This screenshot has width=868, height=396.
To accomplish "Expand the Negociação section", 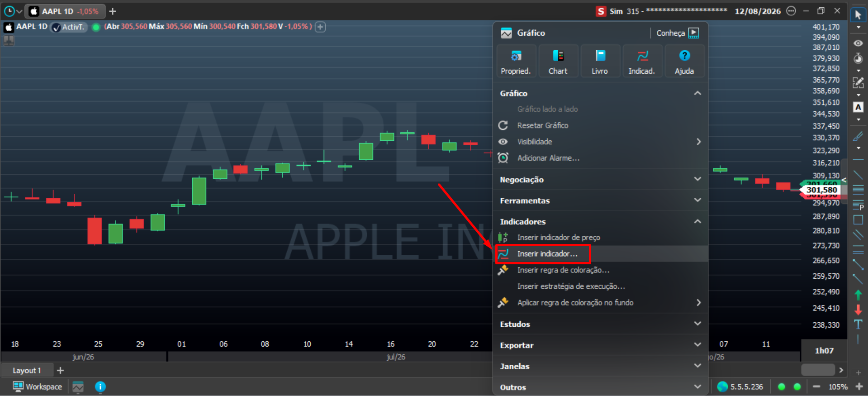I will [697, 179].
